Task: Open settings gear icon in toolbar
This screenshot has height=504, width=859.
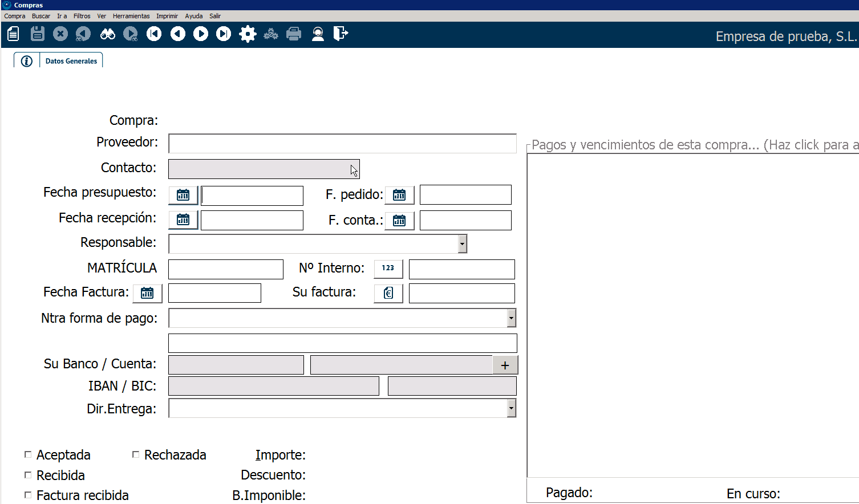Action: point(248,34)
